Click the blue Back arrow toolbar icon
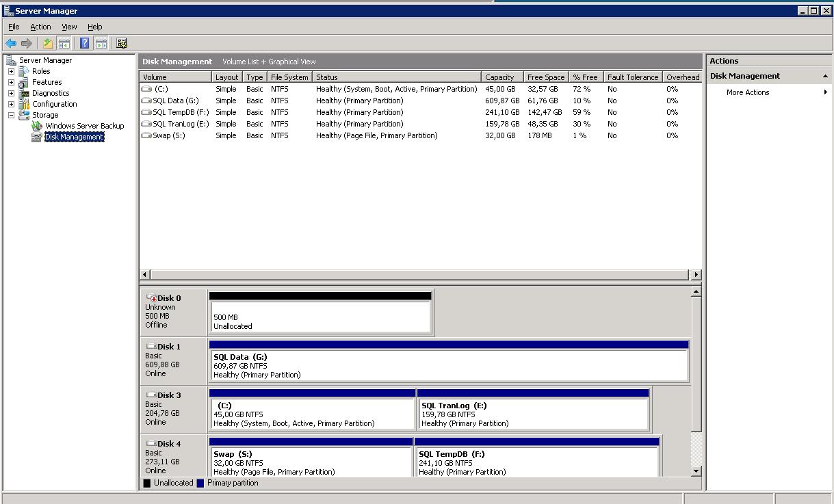Screen dimensions: 834x504 point(11,43)
